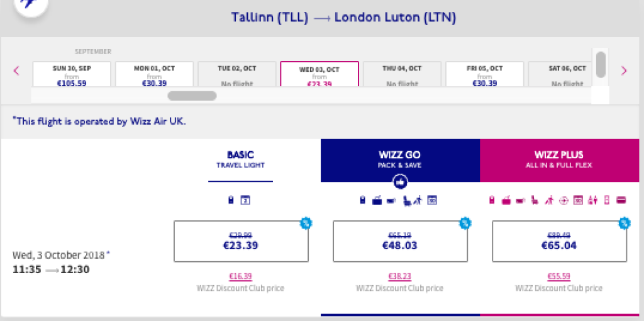Click the calendar icon under Basic fare
The height and width of the screenshot is (321, 644).
click(x=247, y=201)
